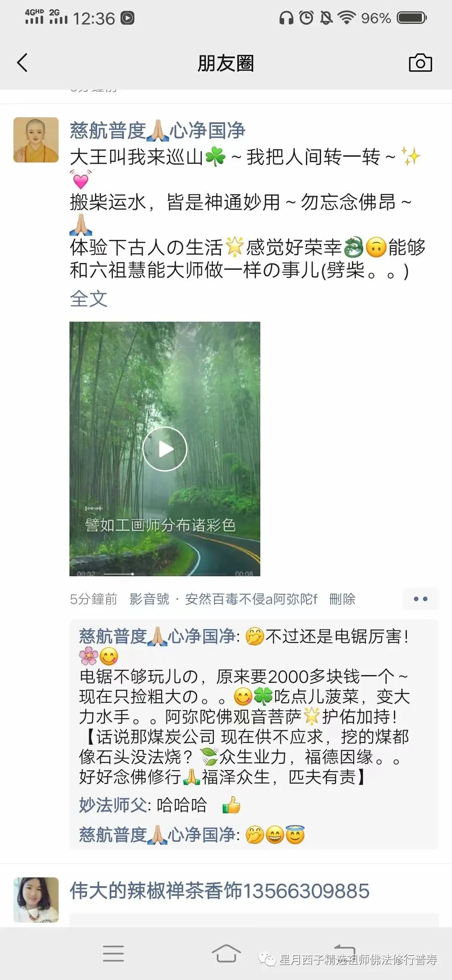The image size is (452, 980).
Task: Tap the monk profile avatar
Action: (36, 140)
